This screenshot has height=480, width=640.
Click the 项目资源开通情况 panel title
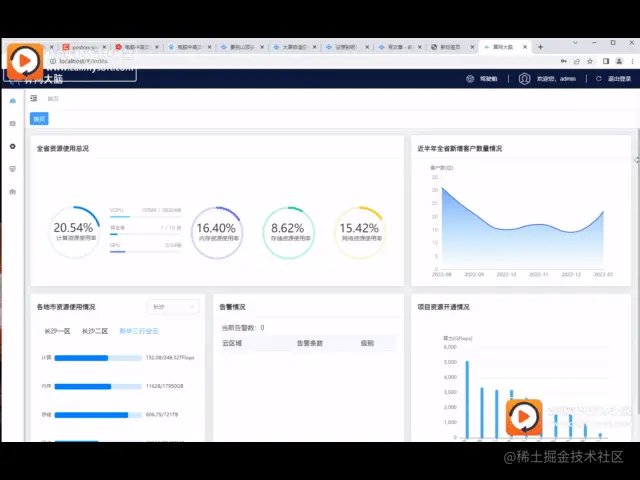coord(443,307)
